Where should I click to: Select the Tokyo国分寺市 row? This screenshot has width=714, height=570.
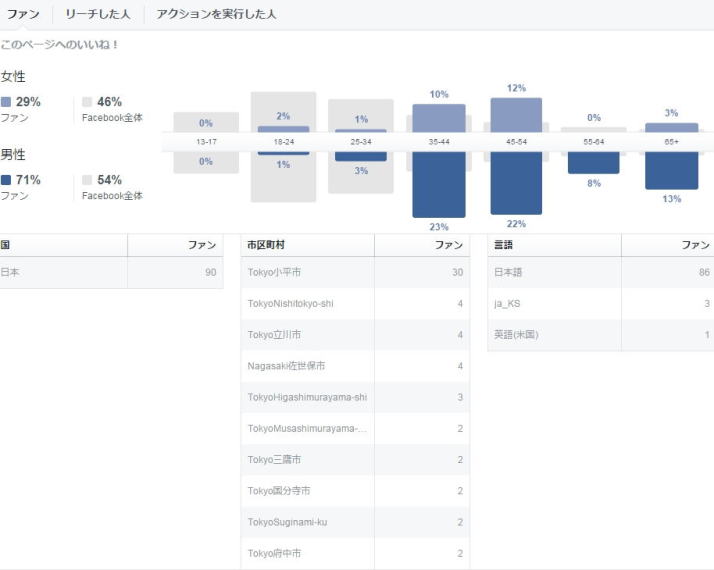click(x=355, y=491)
